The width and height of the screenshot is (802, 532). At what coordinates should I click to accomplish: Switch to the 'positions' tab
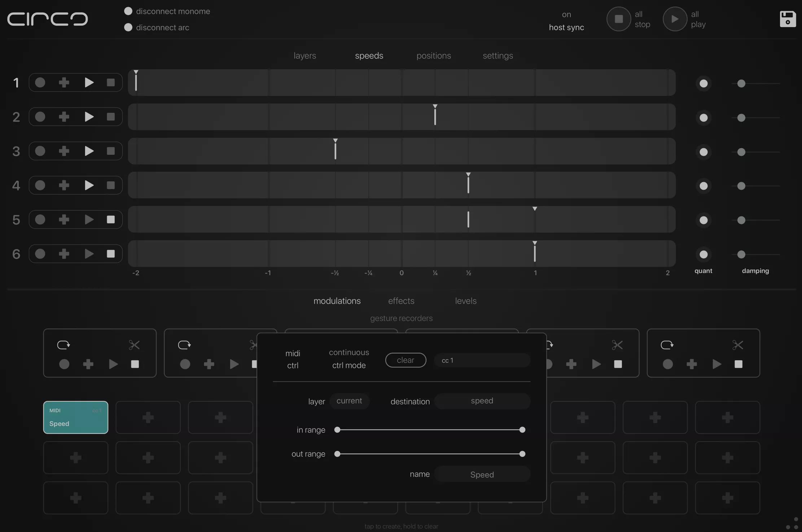[x=433, y=56]
